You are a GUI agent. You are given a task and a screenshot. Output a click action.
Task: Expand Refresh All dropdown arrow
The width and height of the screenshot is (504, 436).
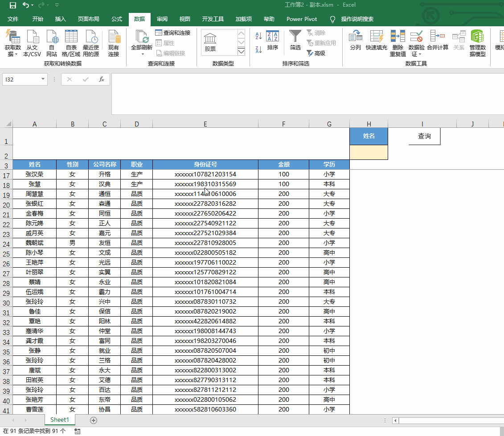pos(143,54)
